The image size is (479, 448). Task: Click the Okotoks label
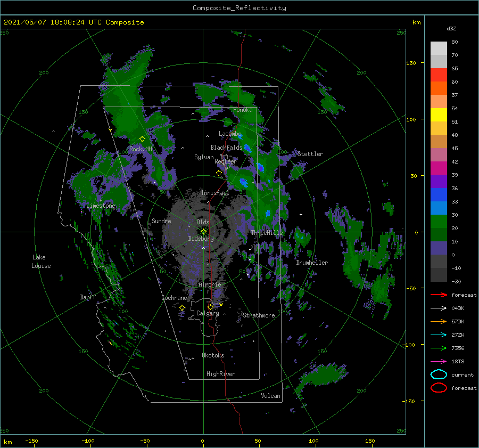pyautogui.click(x=213, y=355)
